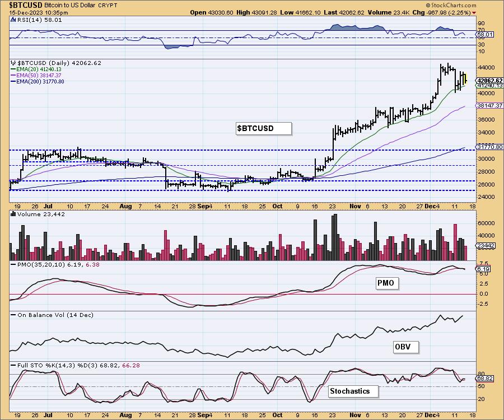Viewport: 504px width, 420px height.
Task: Click the 15-Dec-2023 10:35pm timestamp
Action: 39,12
